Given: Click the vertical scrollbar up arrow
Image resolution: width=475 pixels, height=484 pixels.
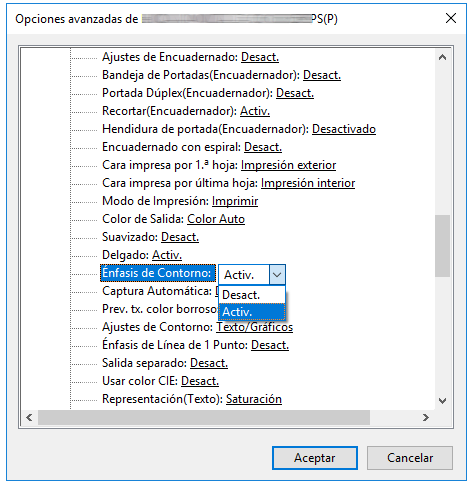Looking at the screenshot, I should [x=442, y=57].
